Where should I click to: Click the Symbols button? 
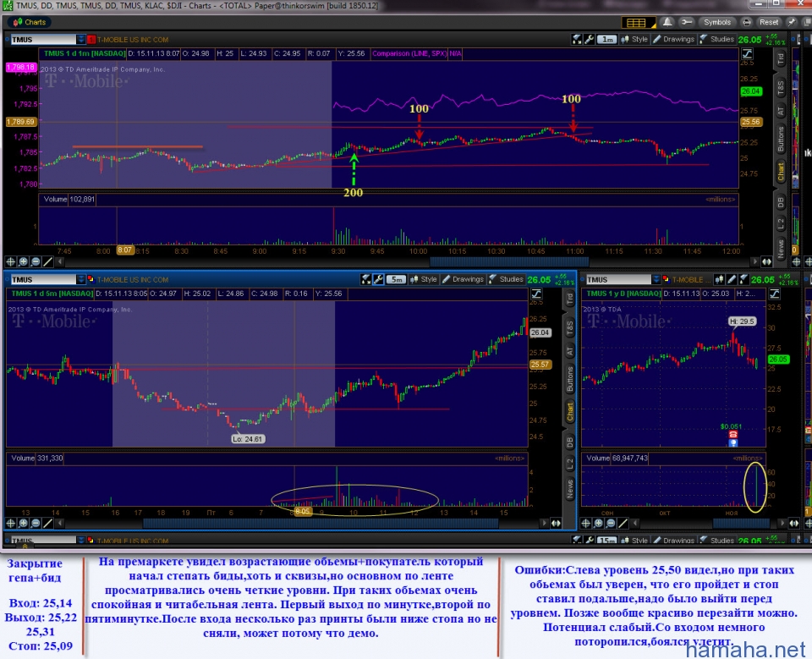pos(716,22)
